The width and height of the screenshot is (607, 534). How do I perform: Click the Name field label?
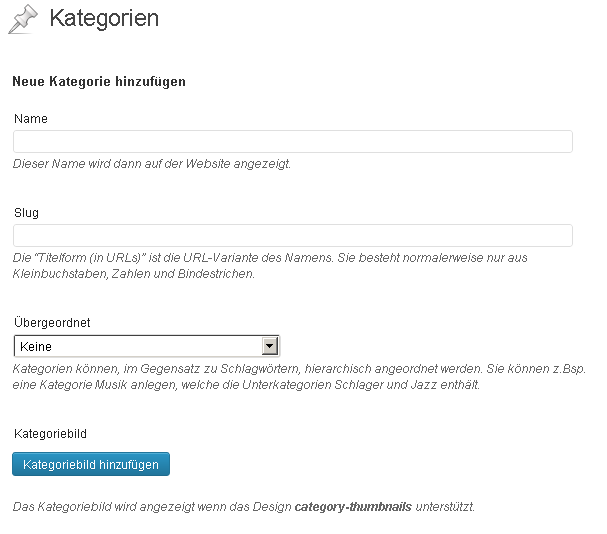[x=31, y=118]
